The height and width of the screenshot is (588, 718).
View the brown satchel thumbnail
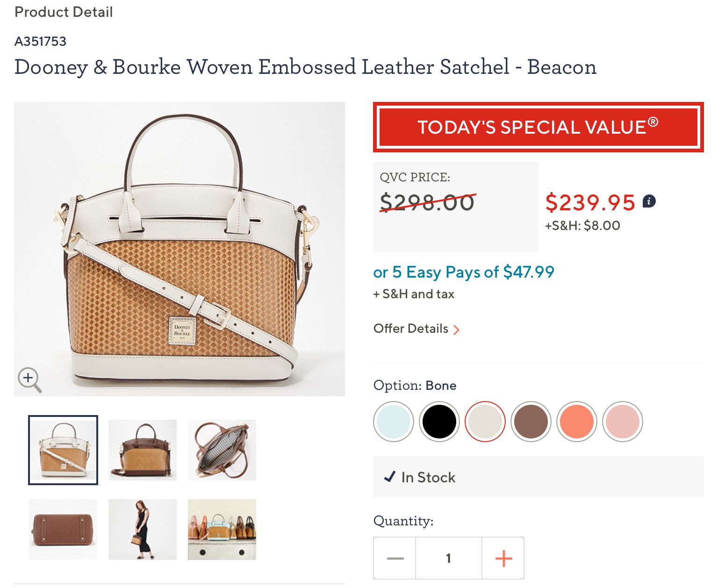pos(143,450)
